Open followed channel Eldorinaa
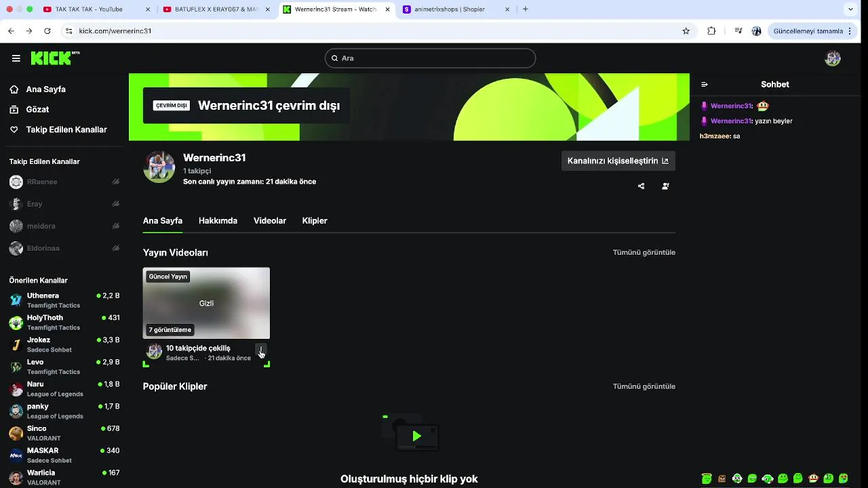Viewport: 868px width, 488px height. click(64, 248)
